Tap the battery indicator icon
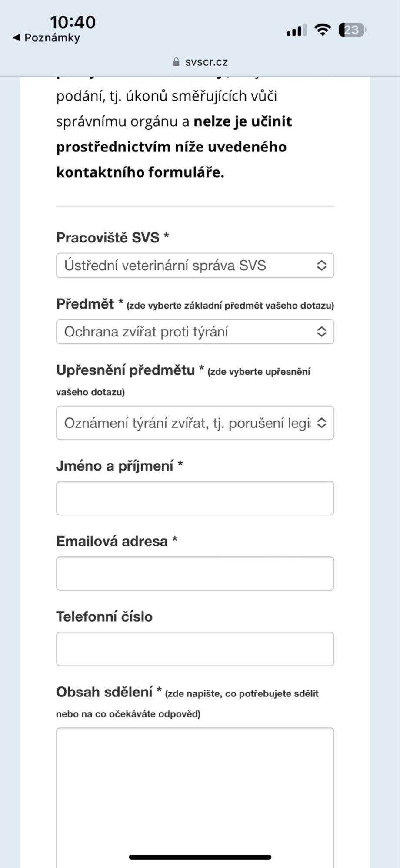 click(352, 30)
